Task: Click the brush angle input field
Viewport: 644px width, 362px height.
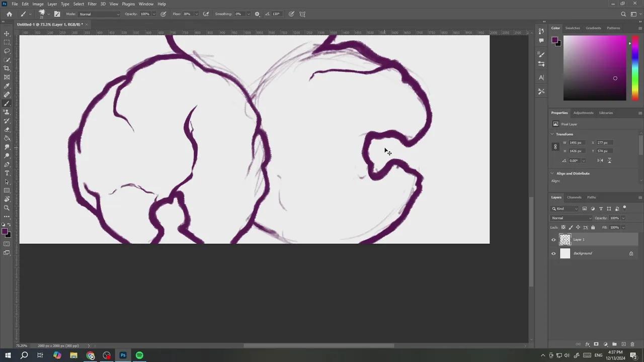Action: 277,14
